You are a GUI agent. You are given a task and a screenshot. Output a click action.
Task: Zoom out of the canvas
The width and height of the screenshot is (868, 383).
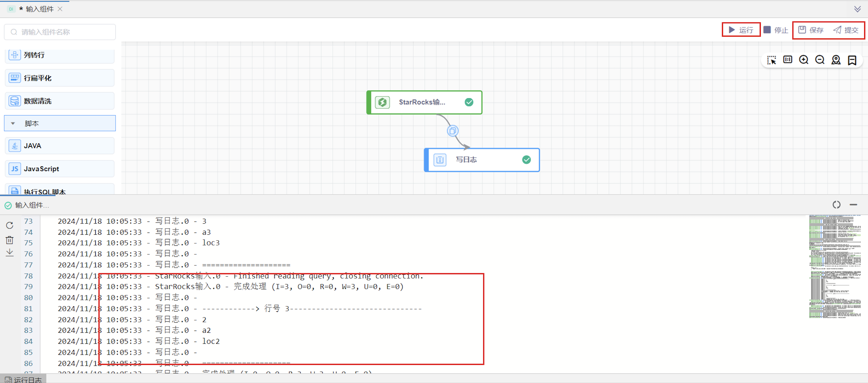820,60
